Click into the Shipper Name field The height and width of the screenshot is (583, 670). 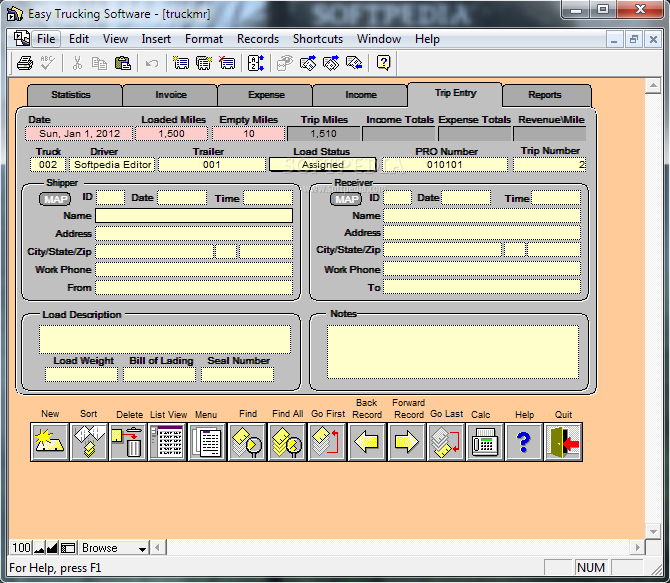click(x=193, y=216)
